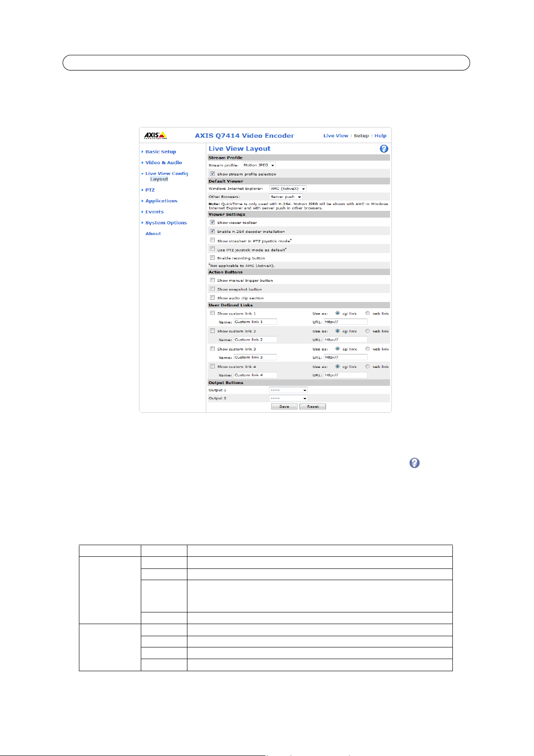Click URL field for custom link 2
This screenshot has height=756, width=534.
coord(346,339)
